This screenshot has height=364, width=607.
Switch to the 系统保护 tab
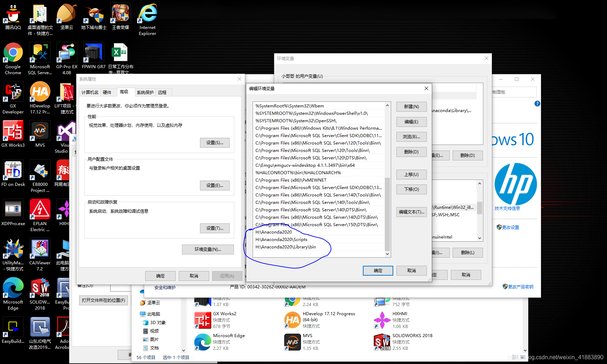point(145,92)
